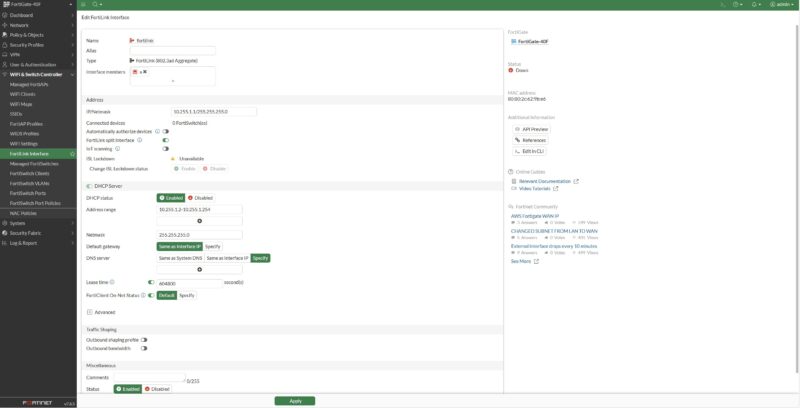Click the References button
This screenshot has height=408, width=800.
[531, 140]
